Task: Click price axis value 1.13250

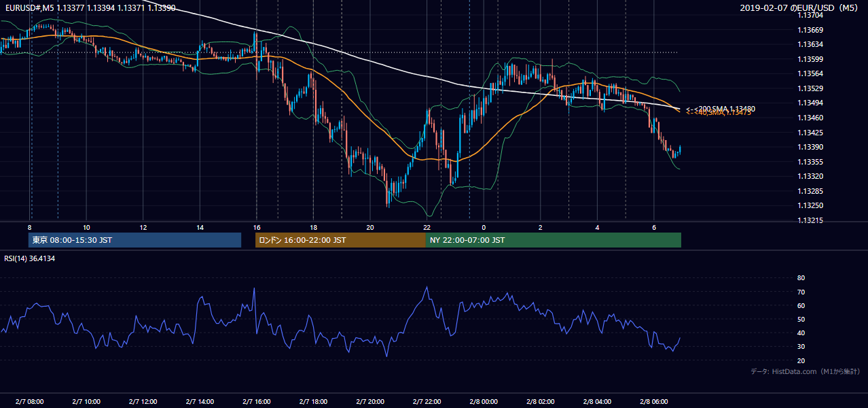Action: 810,205
